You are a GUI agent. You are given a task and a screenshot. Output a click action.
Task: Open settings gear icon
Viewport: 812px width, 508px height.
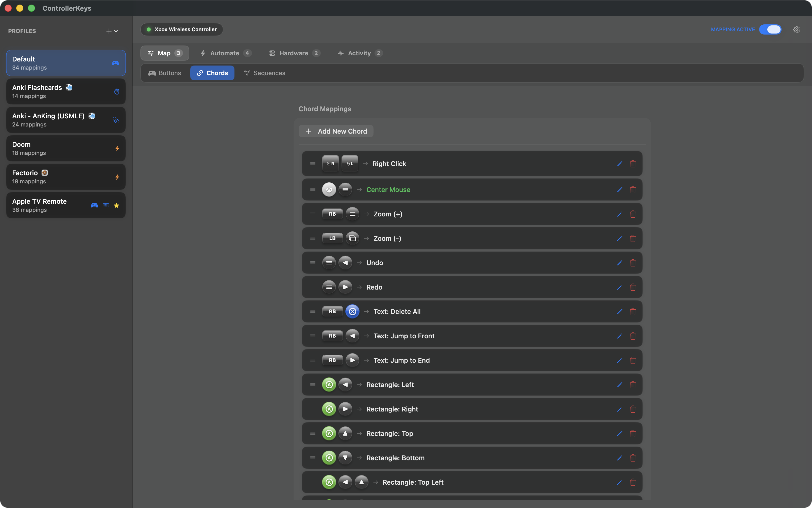[797, 29]
